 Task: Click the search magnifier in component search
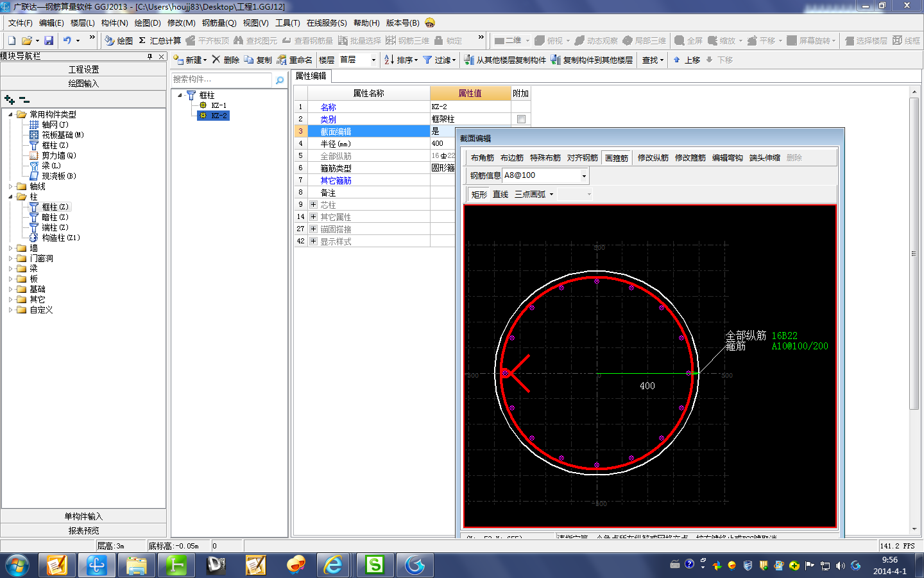[280, 80]
